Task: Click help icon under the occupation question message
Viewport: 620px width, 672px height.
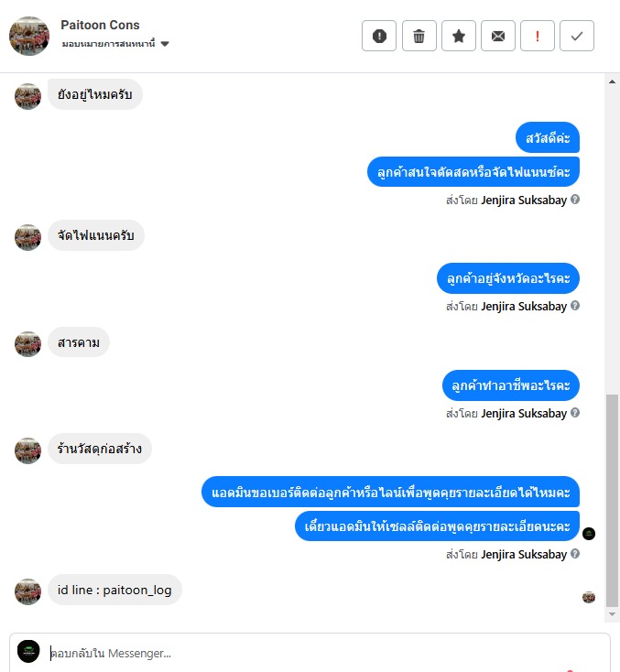Action: point(575,413)
